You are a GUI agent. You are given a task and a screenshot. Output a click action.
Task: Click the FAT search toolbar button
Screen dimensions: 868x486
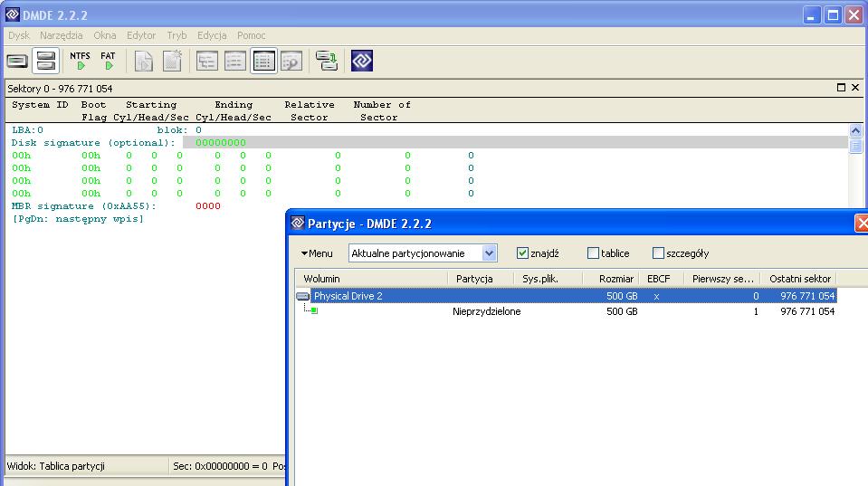click(108, 61)
